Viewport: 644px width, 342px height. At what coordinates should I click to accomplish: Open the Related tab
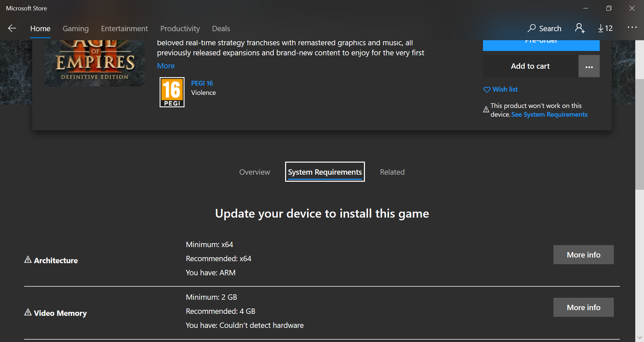click(x=392, y=172)
